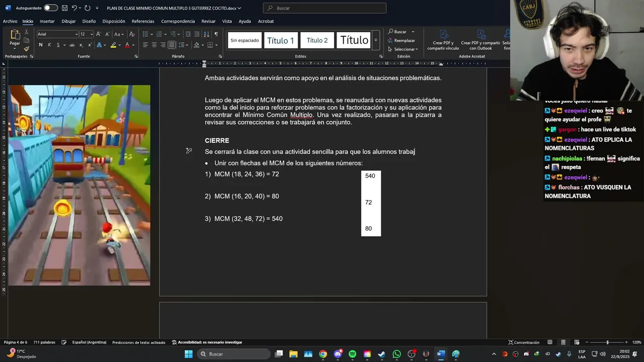This screenshot has height=362, width=644.
Task: Toggle underline formatting (S)
Action: (58, 45)
